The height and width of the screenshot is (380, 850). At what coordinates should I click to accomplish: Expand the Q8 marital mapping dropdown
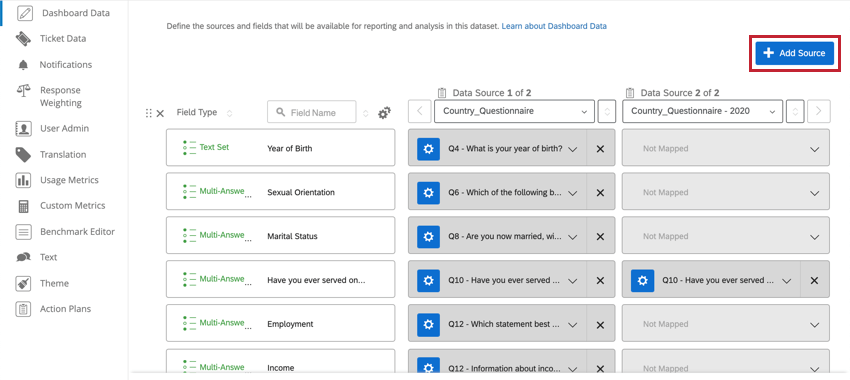[x=572, y=237]
